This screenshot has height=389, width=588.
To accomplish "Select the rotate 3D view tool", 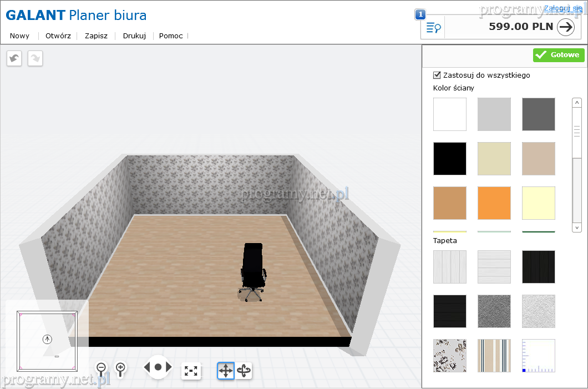I will click(x=244, y=371).
